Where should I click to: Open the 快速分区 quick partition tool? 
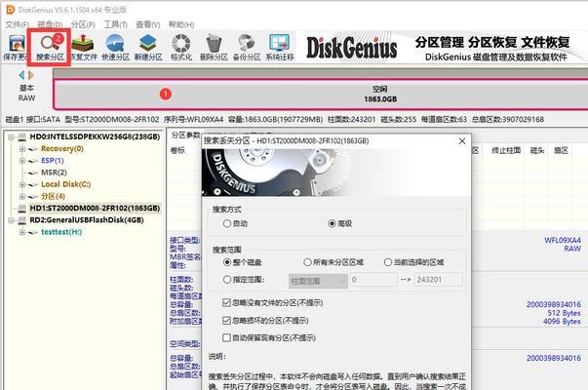pos(115,48)
